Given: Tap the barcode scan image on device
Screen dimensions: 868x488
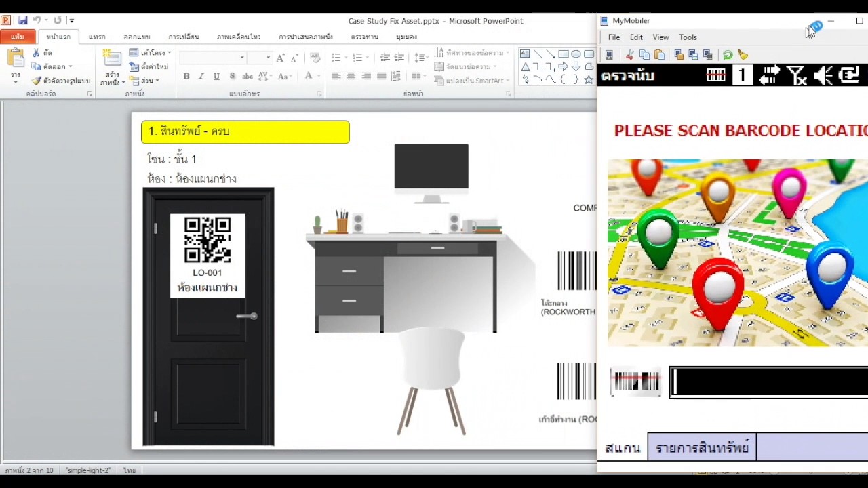Looking at the screenshot, I should click(635, 382).
